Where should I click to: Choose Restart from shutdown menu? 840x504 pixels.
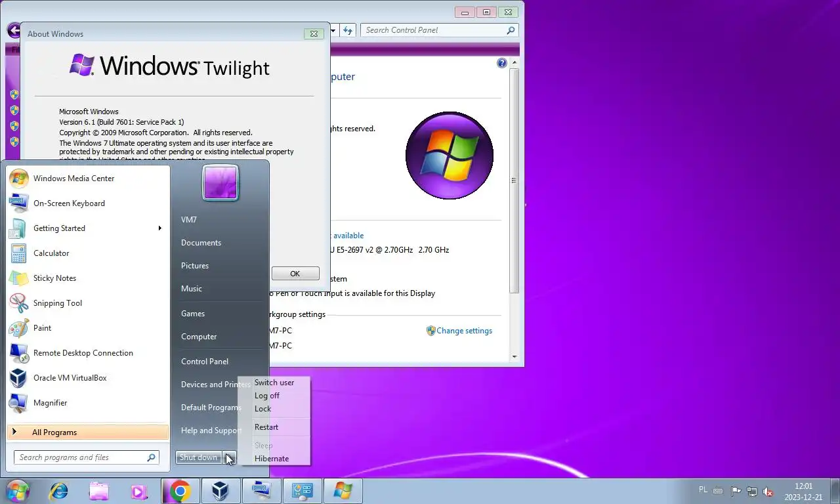tap(266, 427)
